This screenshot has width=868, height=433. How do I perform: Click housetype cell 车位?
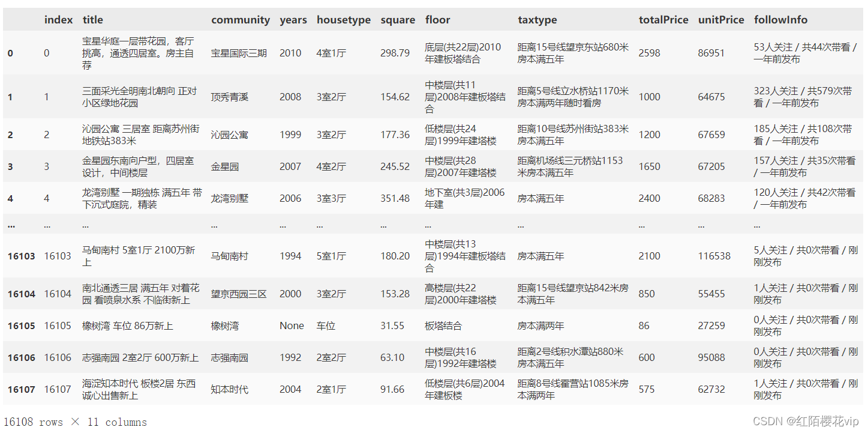pos(326,326)
